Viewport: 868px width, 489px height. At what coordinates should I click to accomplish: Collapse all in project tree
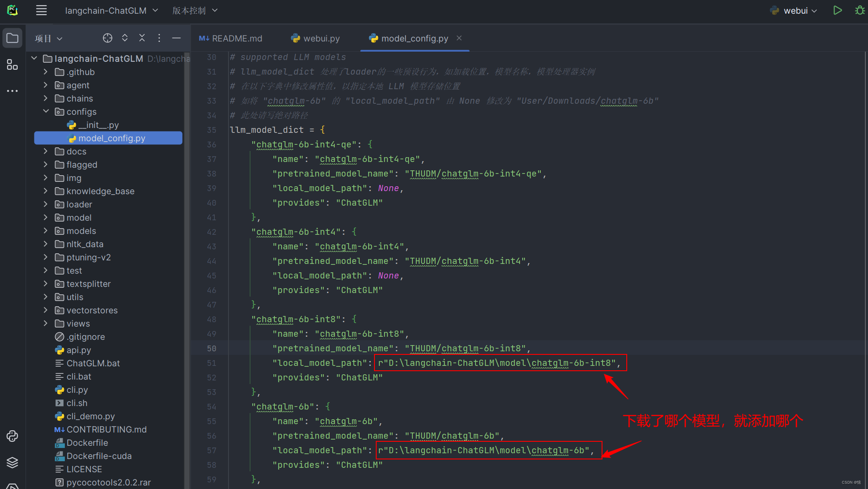coord(142,38)
